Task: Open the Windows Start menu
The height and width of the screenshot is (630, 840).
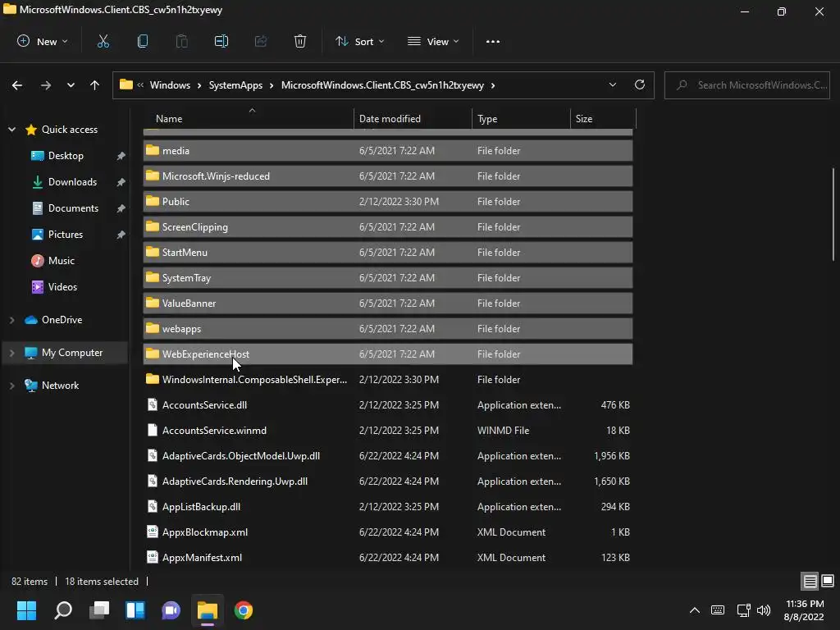Action: click(x=26, y=610)
